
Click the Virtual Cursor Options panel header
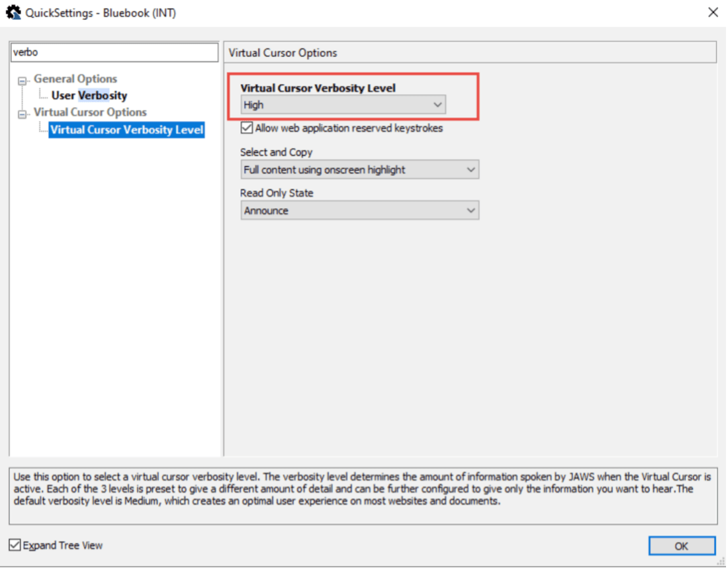click(x=470, y=52)
